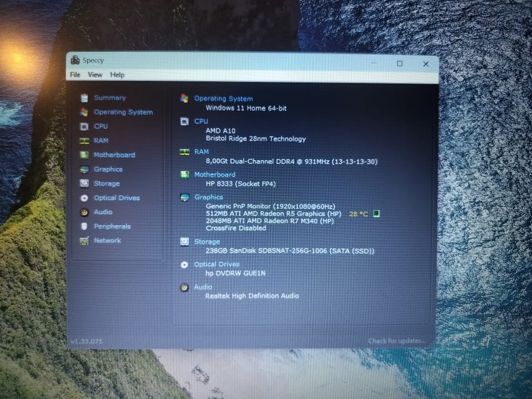Click the Graphics heading link in summary

(209, 197)
